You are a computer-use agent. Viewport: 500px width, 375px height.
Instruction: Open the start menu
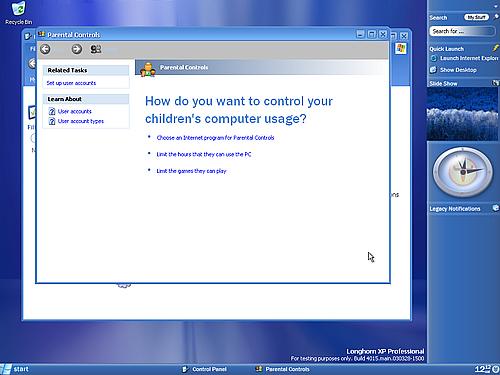click(x=15, y=369)
